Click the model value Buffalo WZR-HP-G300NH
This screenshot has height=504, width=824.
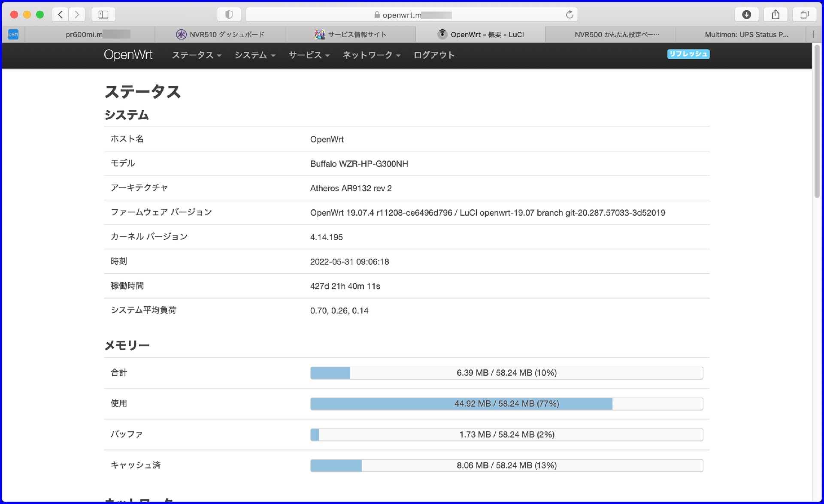coord(359,164)
